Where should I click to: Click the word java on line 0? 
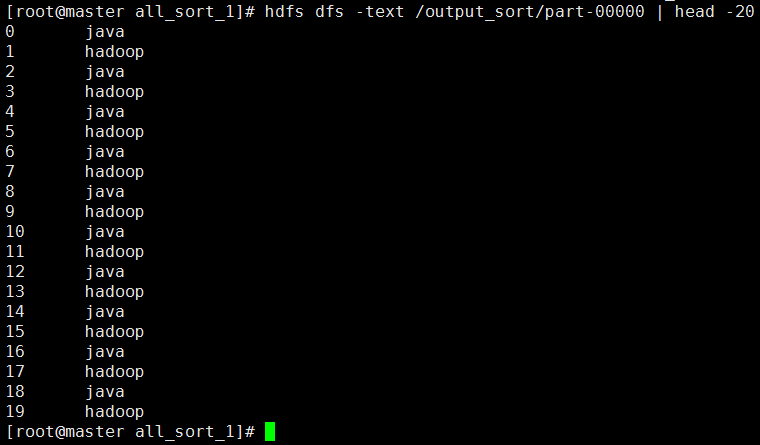pyautogui.click(x=105, y=32)
